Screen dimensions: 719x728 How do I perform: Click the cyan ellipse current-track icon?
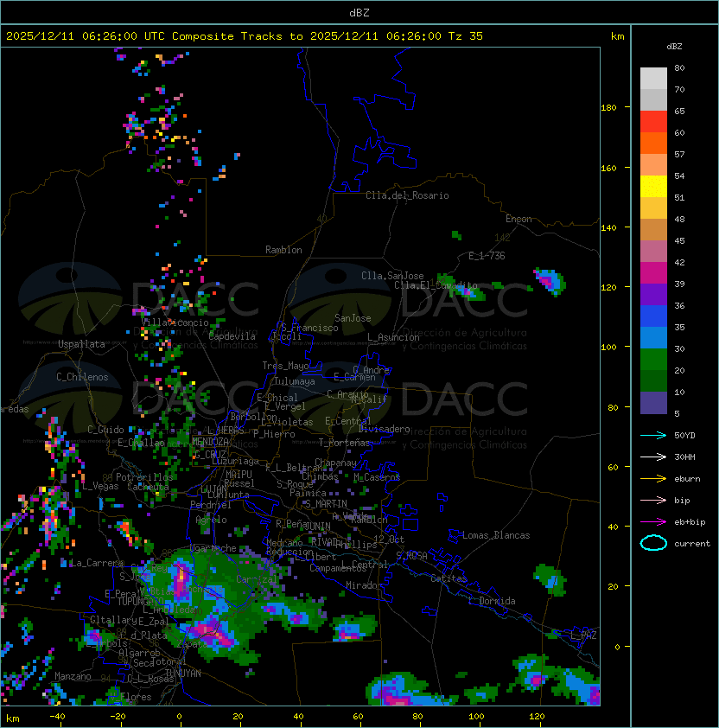click(653, 543)
